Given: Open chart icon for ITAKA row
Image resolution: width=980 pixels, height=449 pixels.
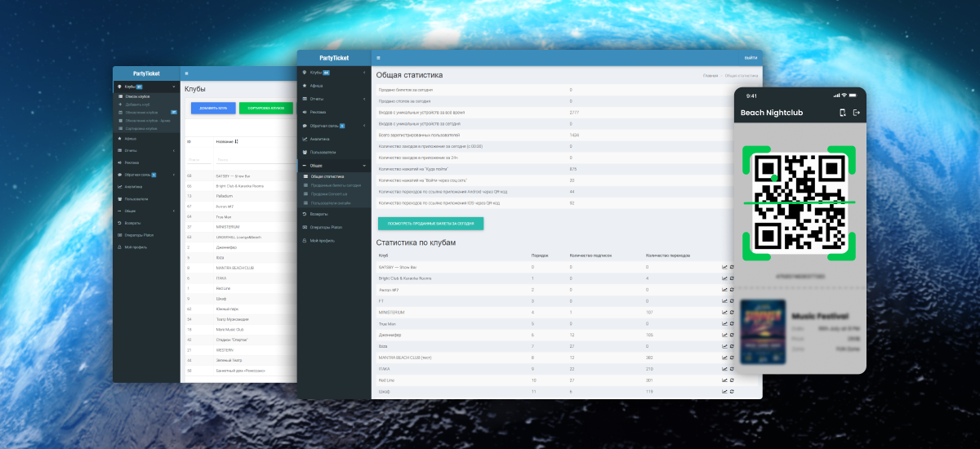Looking at the screenshot, I should pos(724,369).
